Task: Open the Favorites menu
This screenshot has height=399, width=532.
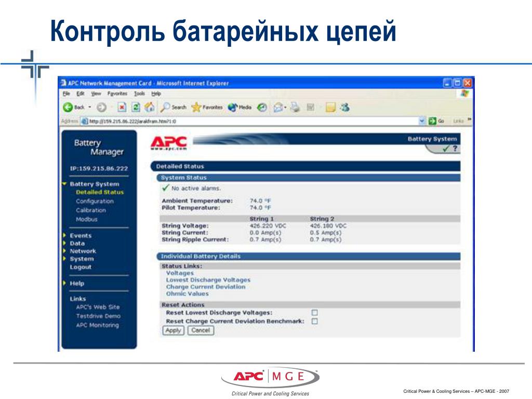Action: pos(117,94)
